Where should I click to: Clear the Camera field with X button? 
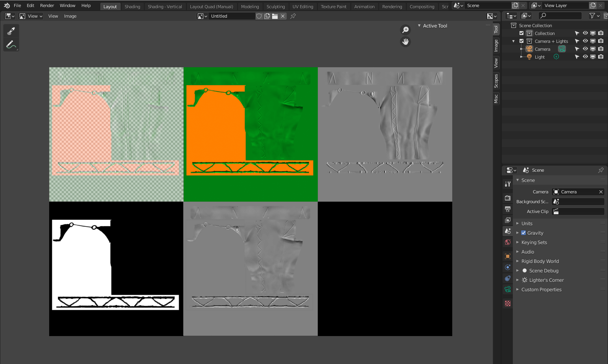coord(601,192)
